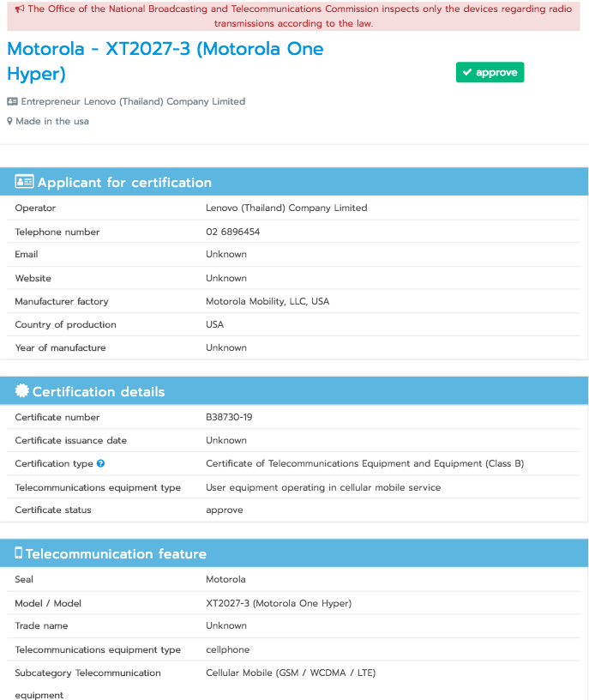Click the green approve checkmark icon
The image size is (589, 700).
467,72
